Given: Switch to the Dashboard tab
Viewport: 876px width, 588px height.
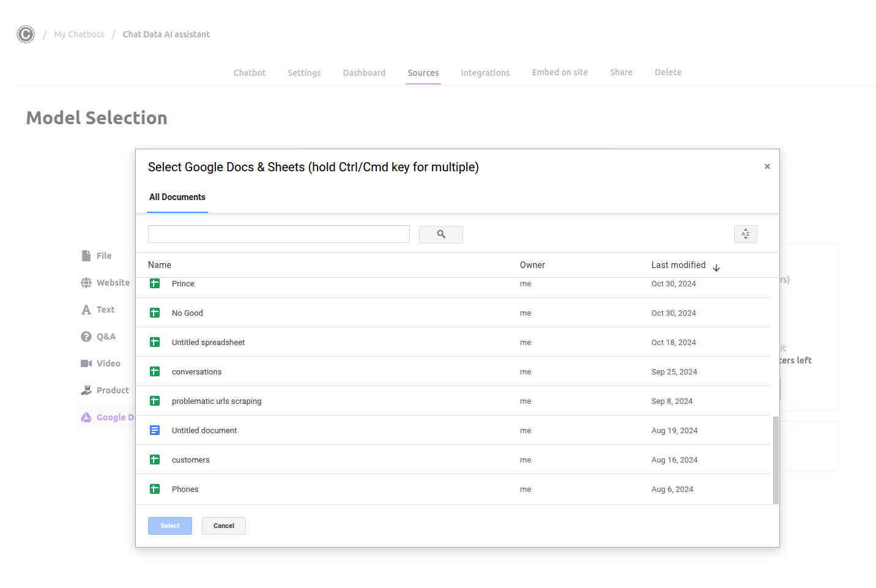Looking at the screenshot, I should 364,72.
